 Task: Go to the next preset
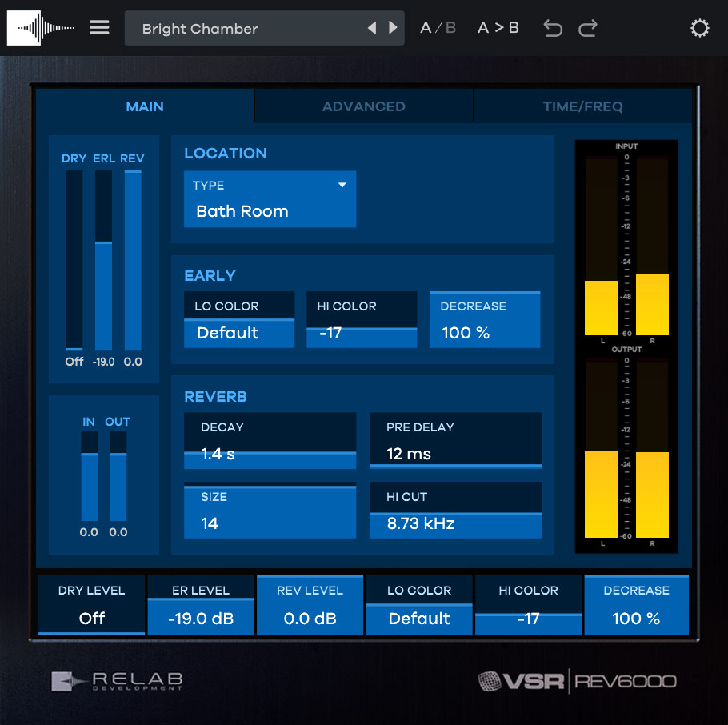tap(392, 26)
